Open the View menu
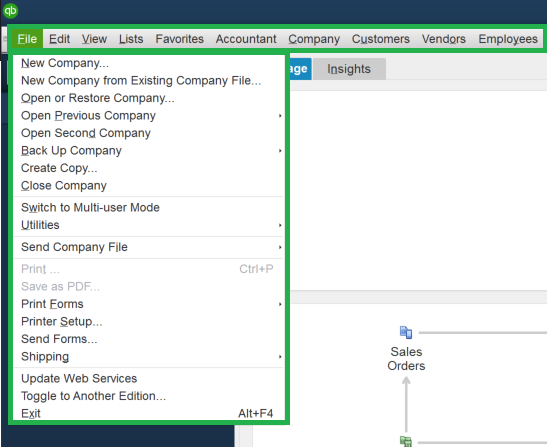547x447 pixels. [x=94, y=39]
